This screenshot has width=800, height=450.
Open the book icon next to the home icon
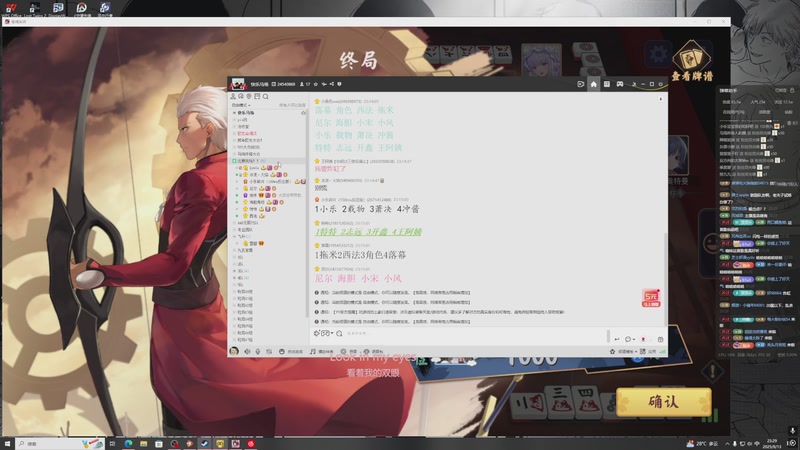click(x=607, y=84)
